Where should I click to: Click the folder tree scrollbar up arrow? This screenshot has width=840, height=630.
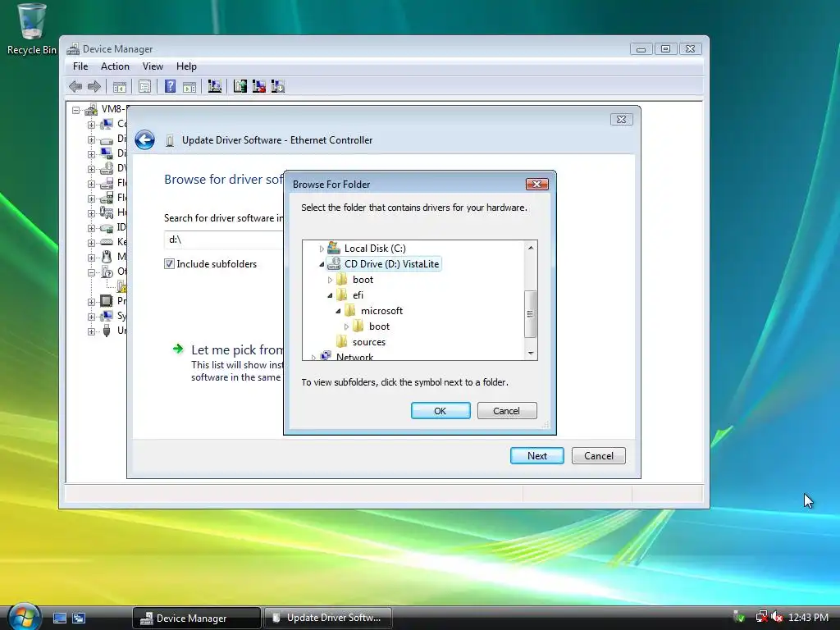click(x=531, y=248)
